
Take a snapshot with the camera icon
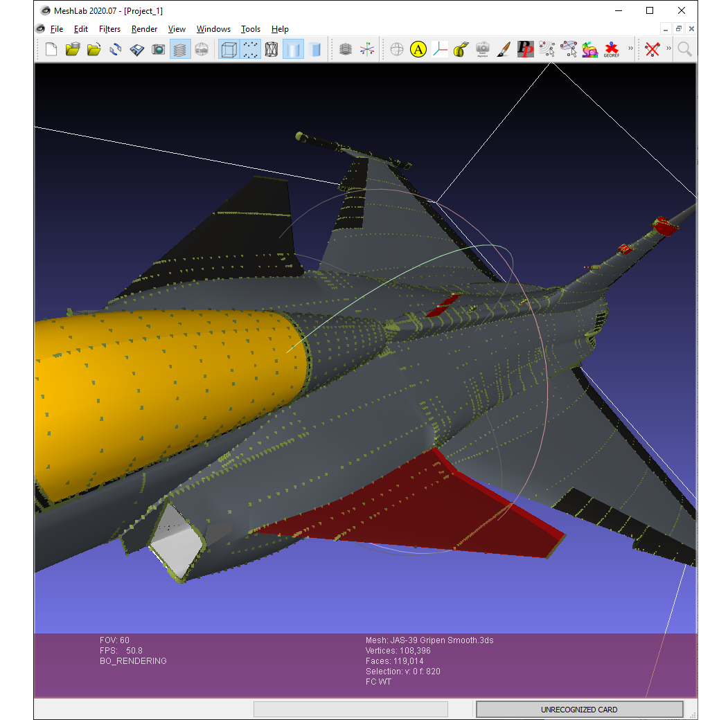coord(159,49)
